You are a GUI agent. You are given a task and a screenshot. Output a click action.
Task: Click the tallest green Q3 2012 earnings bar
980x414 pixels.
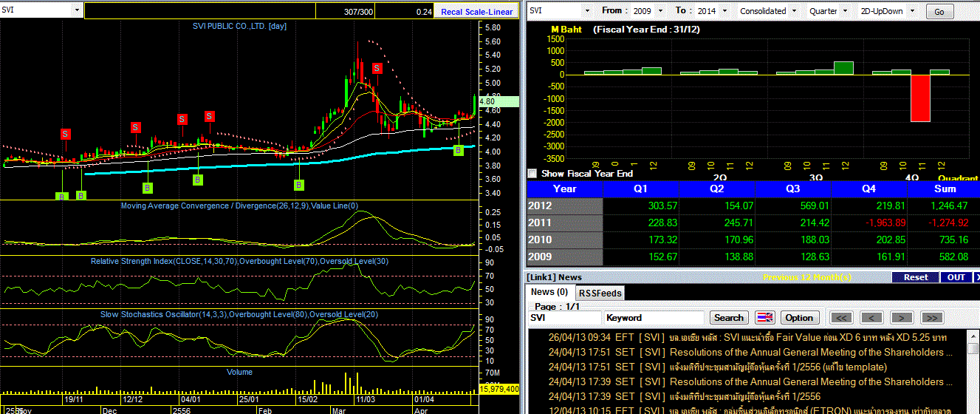pos(843,68)
